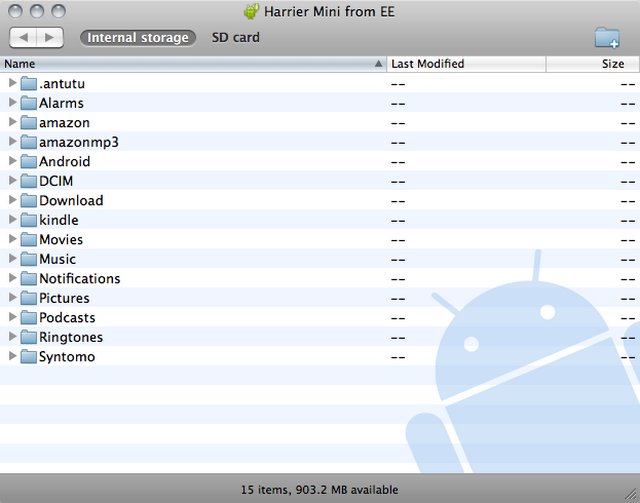The image size is (640, 503).
Task: Select the DCIM folder icon
Action: click(28, 181)
